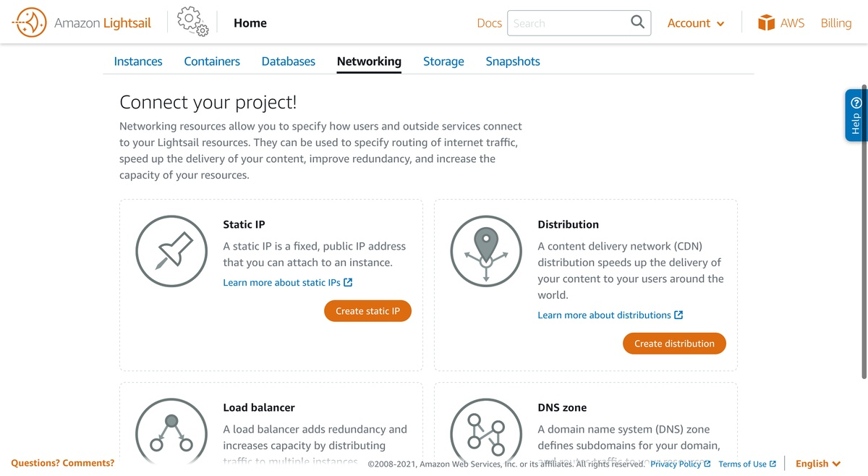868x476 pixels.
Task: Click the Static IP pushpin icon
Action: tap(171, 251)
